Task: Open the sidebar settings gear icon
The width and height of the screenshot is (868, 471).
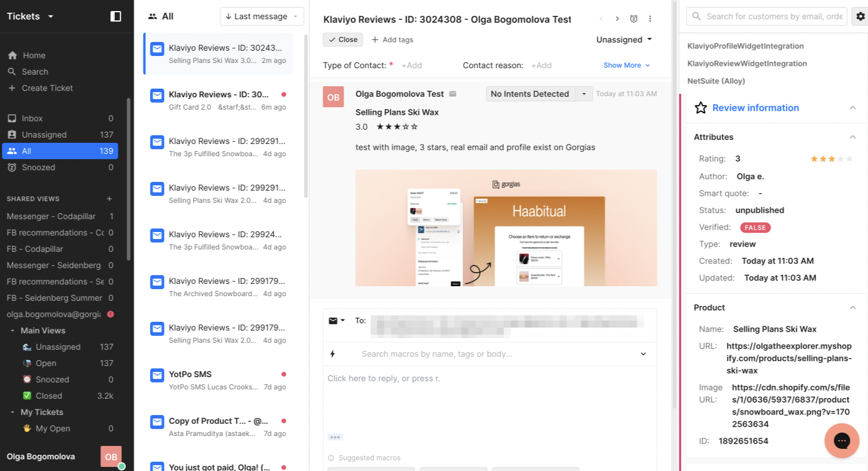Action: pyautogui.click(x=860, y=16)
